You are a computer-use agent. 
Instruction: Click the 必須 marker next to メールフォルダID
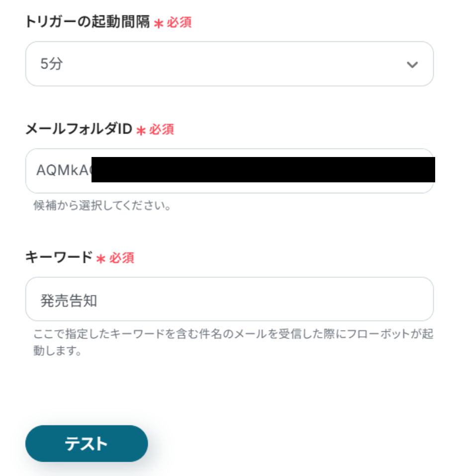point(162,130)
